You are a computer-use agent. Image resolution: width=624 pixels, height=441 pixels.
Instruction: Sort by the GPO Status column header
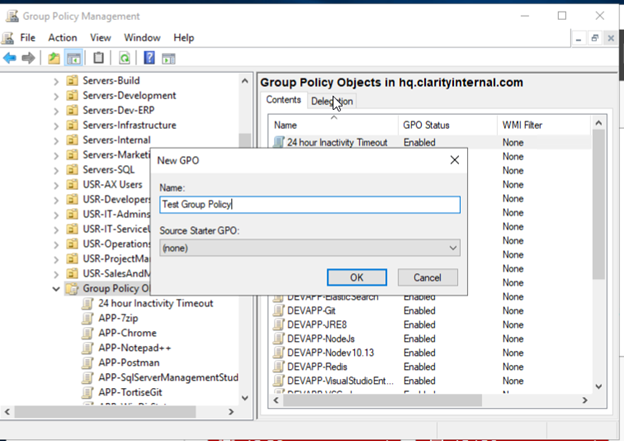[x=448, y=125]
